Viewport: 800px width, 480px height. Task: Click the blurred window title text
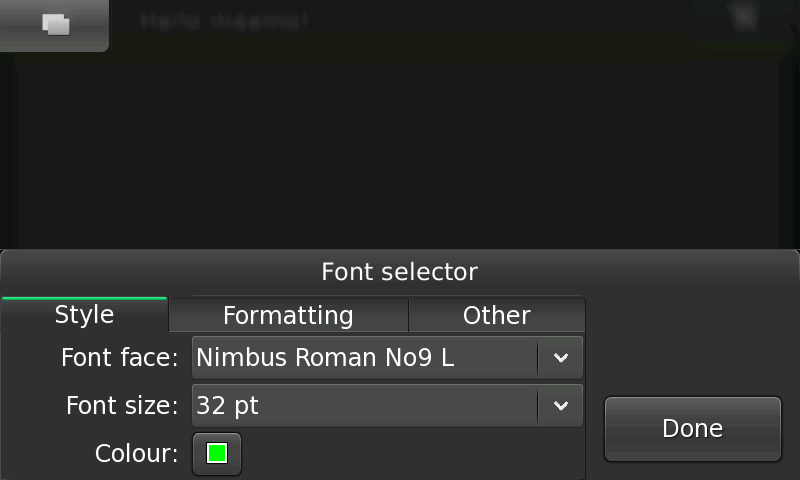[x=224, y=20]
